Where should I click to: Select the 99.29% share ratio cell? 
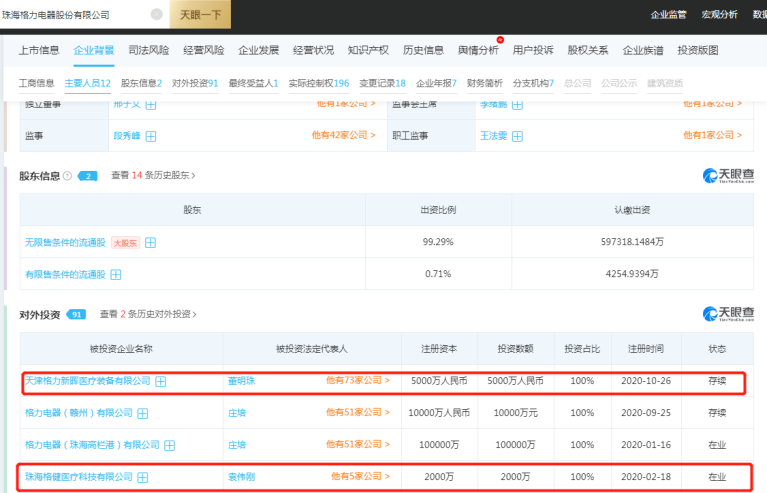pos(438,242)
